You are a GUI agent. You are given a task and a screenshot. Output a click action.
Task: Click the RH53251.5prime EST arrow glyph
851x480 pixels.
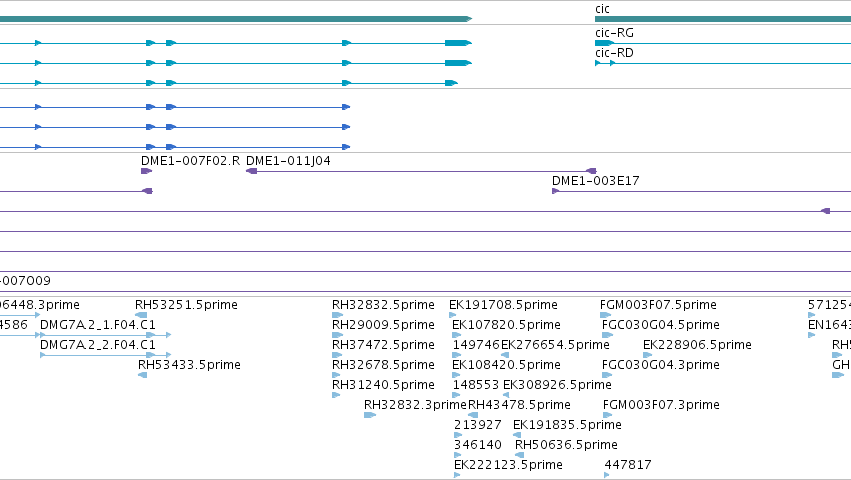[x=141, y=315]
